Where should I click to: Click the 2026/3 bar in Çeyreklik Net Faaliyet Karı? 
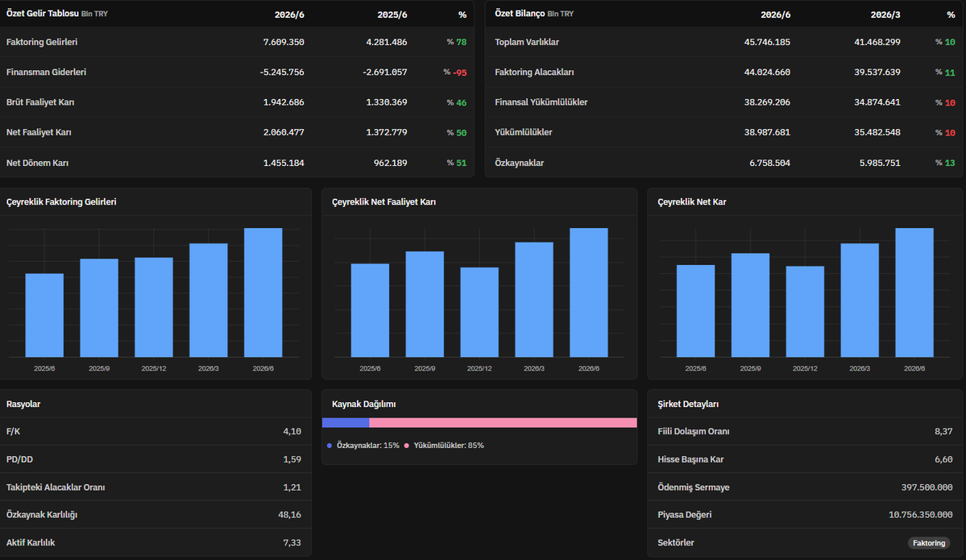coord(534,300)
